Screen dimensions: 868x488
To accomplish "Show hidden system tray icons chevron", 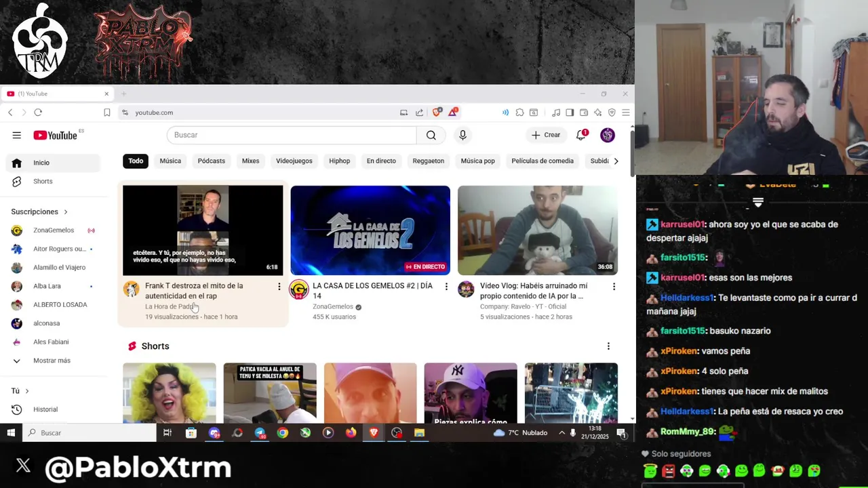I will [x=561, y=432].
